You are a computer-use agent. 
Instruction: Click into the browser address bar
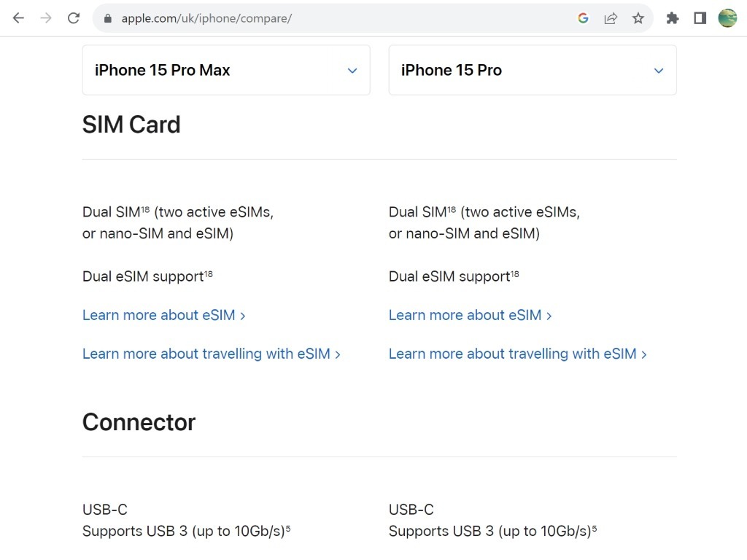tap(328, 17)
